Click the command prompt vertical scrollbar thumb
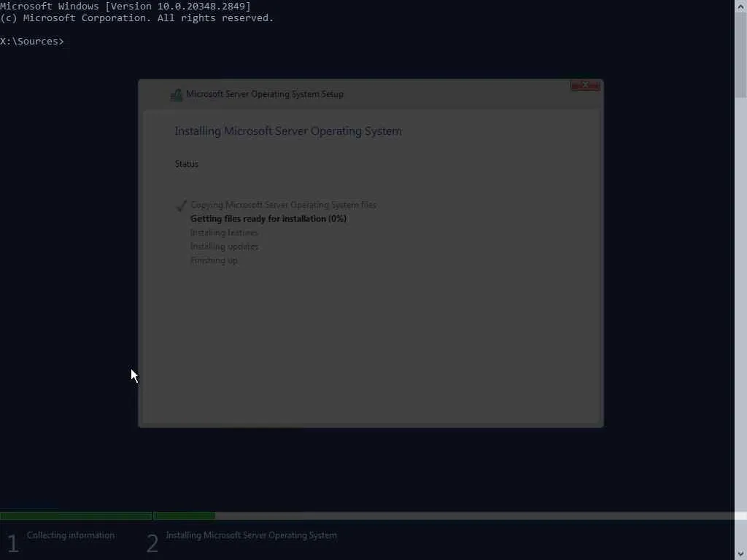Viewport: 747px width, 560px height. [x=741, y=54]
